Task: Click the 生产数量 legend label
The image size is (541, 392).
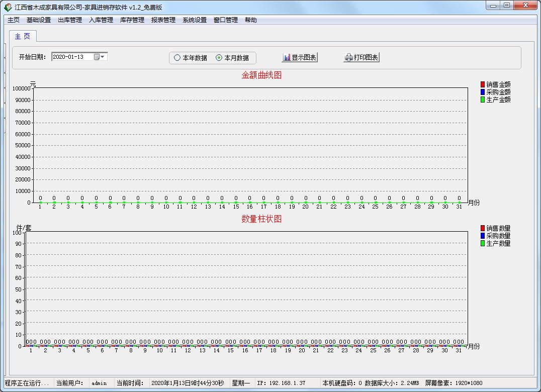Action: 499,243
